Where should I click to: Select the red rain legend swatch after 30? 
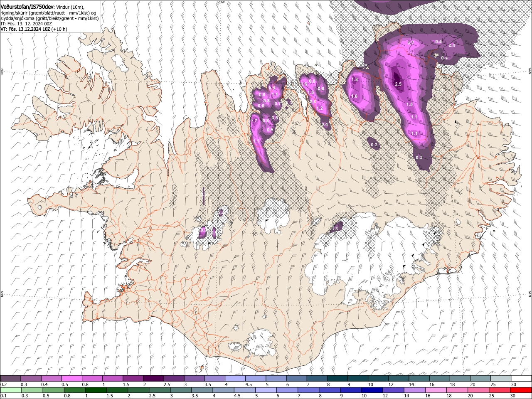[521, 390]
